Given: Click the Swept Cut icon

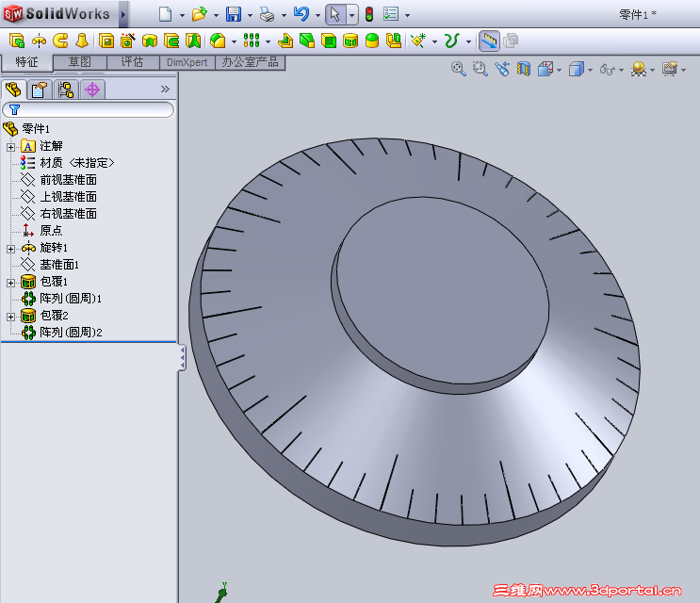Looking at the screenshot, I should pos(171,41).
